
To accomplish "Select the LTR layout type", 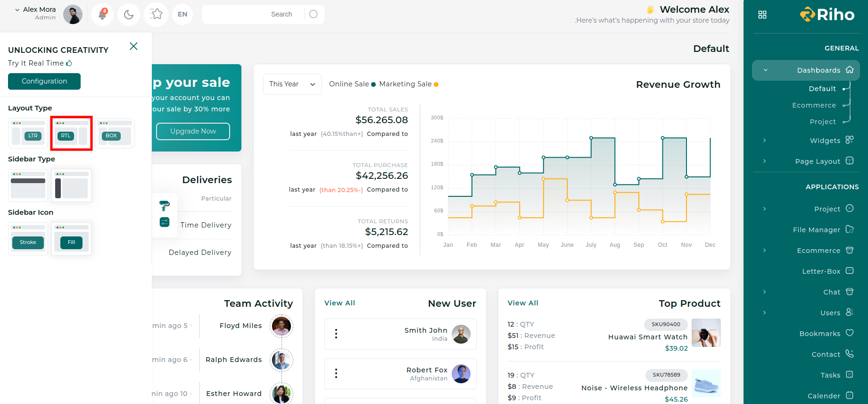I will tap(28, 133).
